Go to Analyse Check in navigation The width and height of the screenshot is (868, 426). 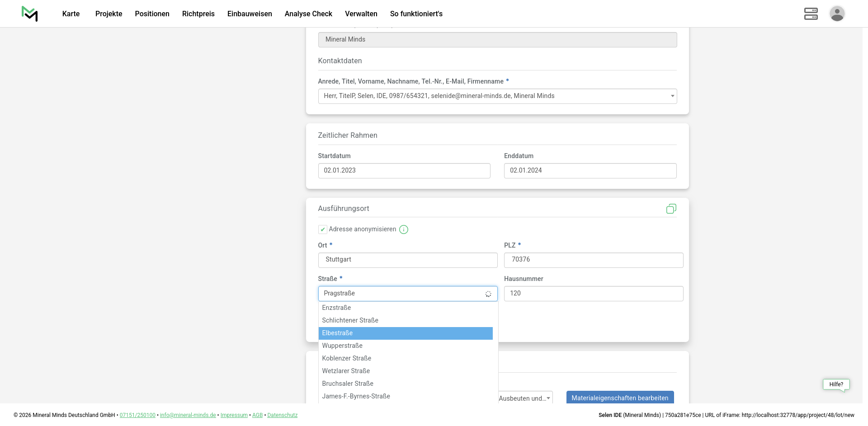point(308,14)
